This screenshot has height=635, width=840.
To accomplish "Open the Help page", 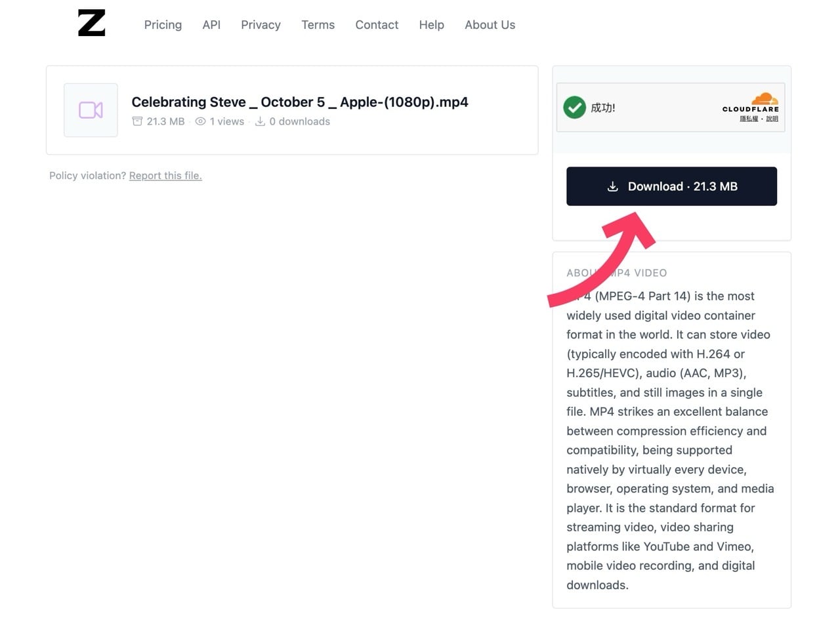I will click(x=431, y=25).
